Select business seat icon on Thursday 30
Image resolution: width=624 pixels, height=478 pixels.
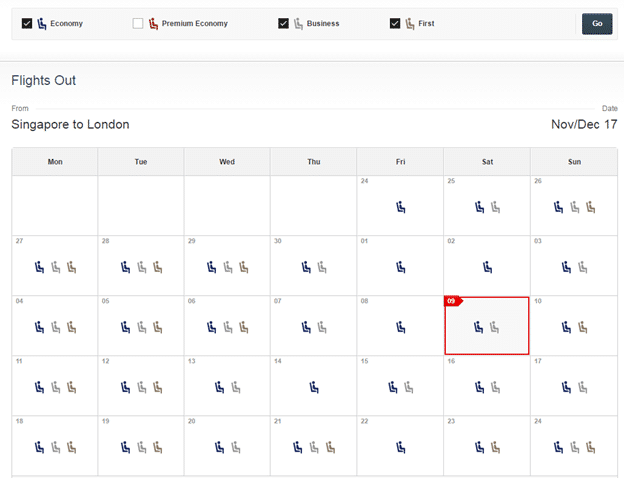click(x=322, y=267)
